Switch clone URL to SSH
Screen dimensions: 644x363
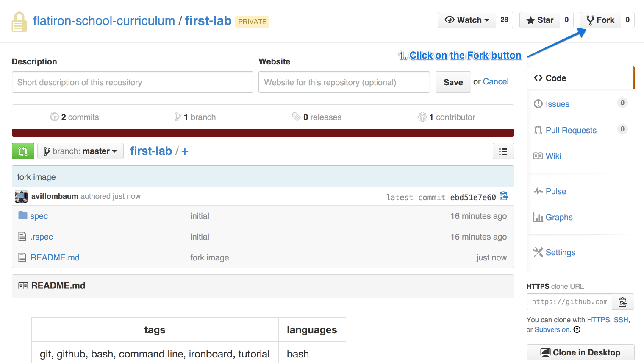pyautogui.click(x=621, y=320)
